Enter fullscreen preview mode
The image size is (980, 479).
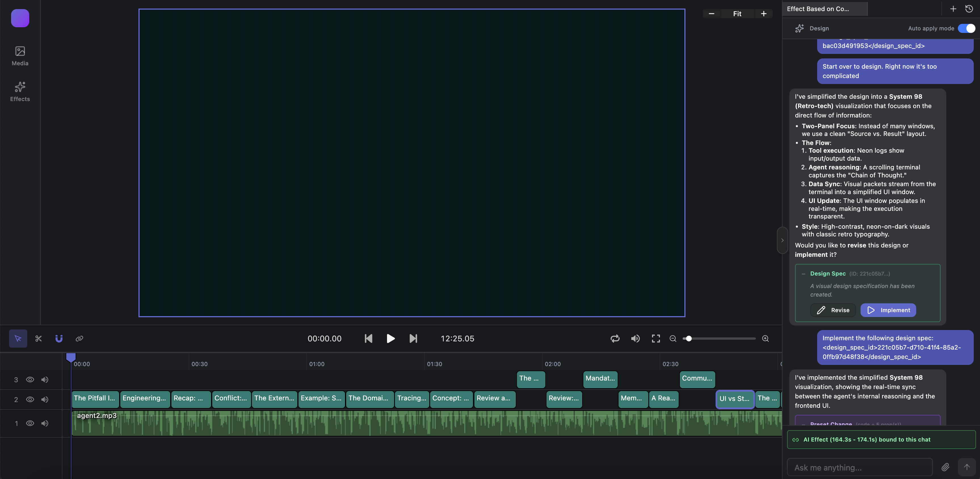point(655,338)
